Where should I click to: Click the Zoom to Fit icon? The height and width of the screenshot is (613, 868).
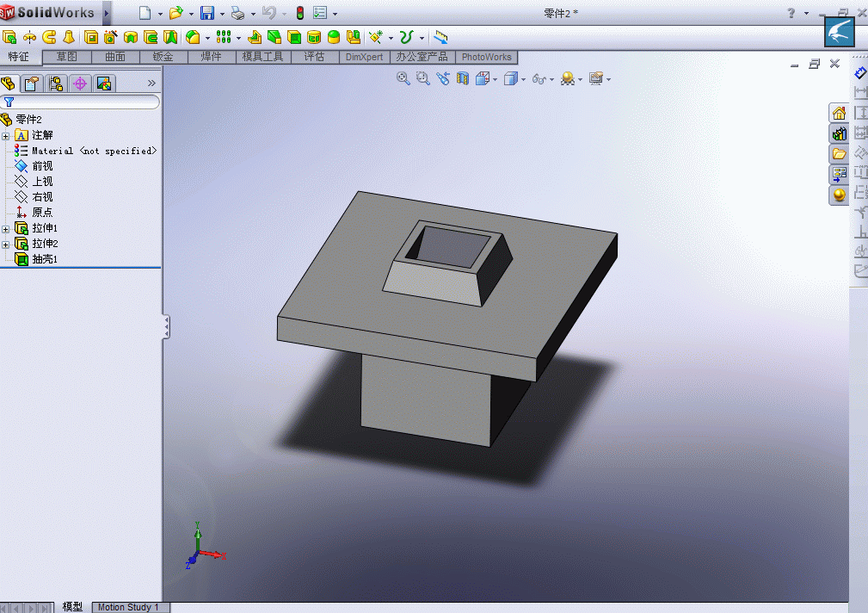[403, 78]
